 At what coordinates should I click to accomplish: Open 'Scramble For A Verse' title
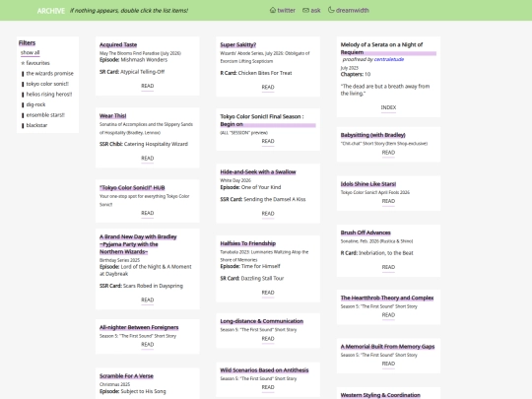[126, 376]
